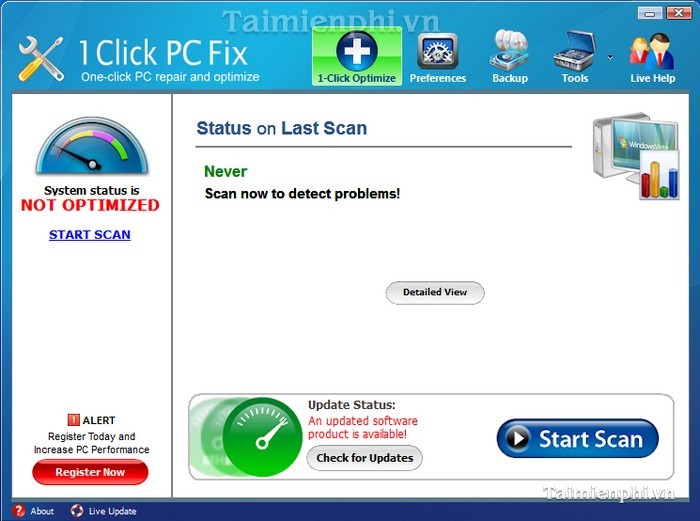
Task: Click the green update status gauge
Action: [262, 437]
